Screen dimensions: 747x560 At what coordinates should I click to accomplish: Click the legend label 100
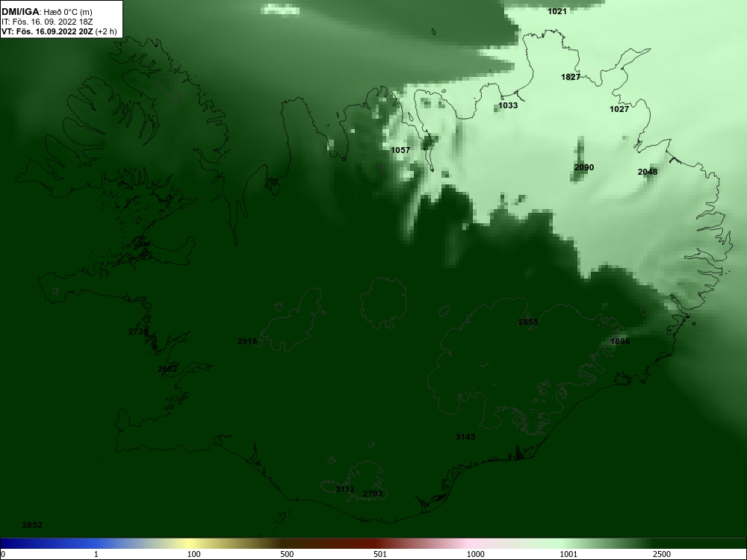pyautogui.click(x=193, y=555)
